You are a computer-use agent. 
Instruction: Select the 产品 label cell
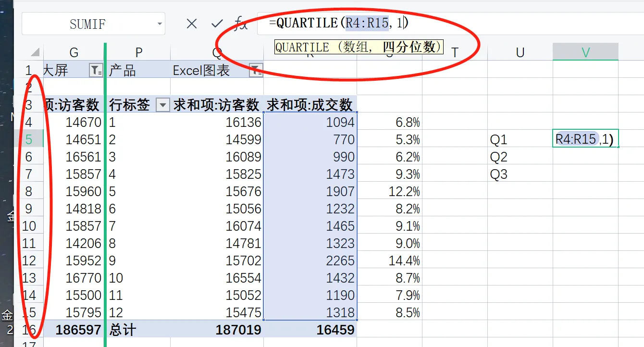coord(139,71)
